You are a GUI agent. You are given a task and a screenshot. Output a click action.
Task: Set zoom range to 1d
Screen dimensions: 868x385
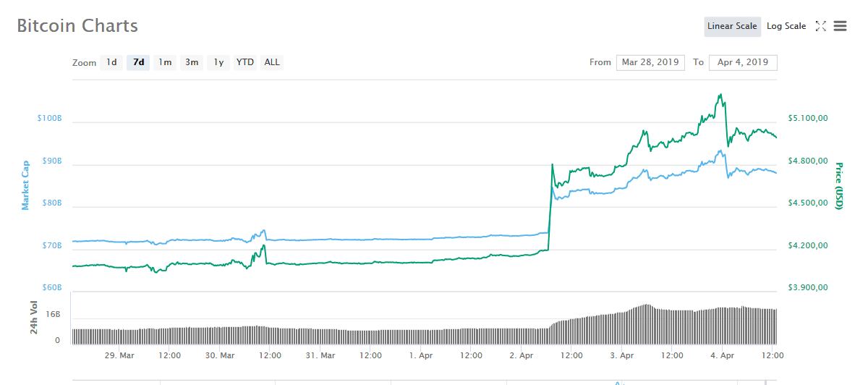(111, 62)
